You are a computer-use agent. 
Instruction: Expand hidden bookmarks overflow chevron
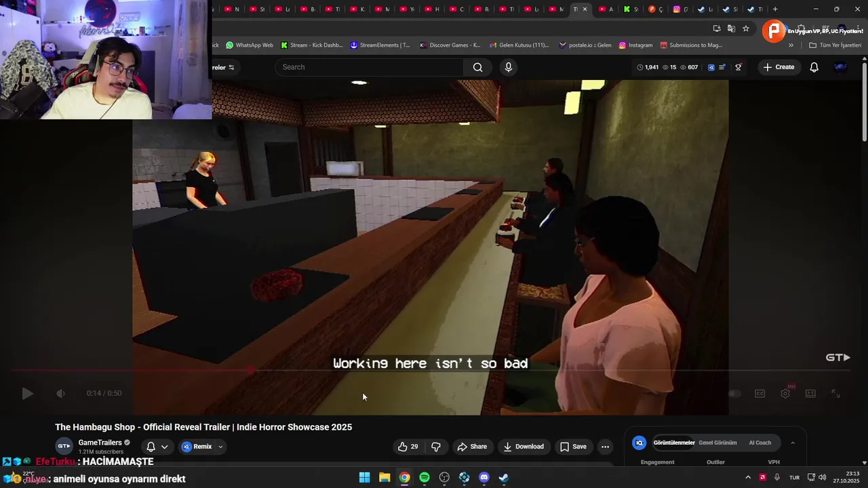pyautogui.click(x=791, y=45)
